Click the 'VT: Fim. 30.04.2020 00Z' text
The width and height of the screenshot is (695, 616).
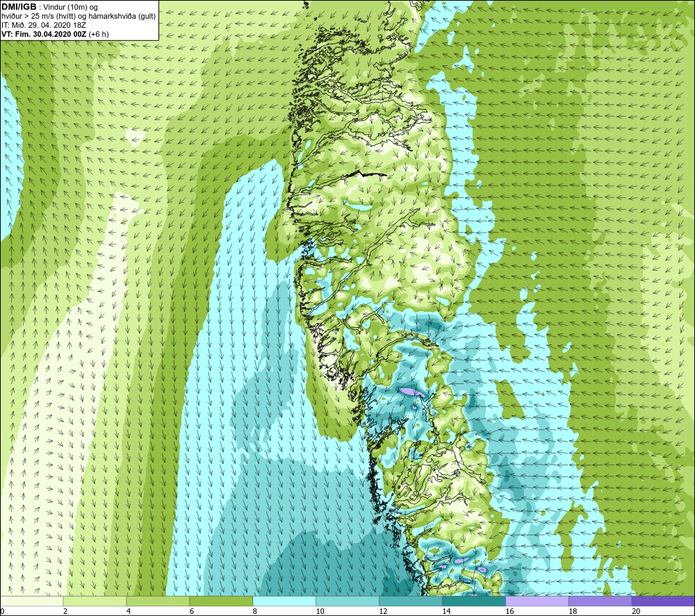click(44, 34)
